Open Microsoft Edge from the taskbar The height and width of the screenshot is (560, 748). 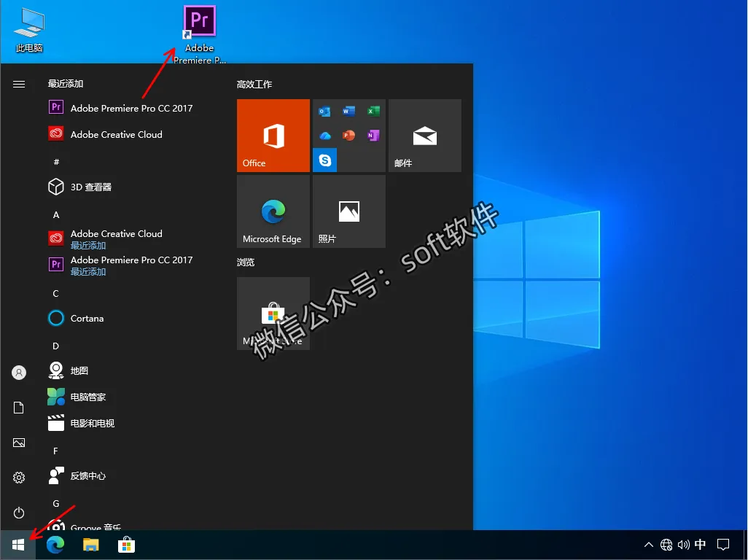[x=55, y=545]
